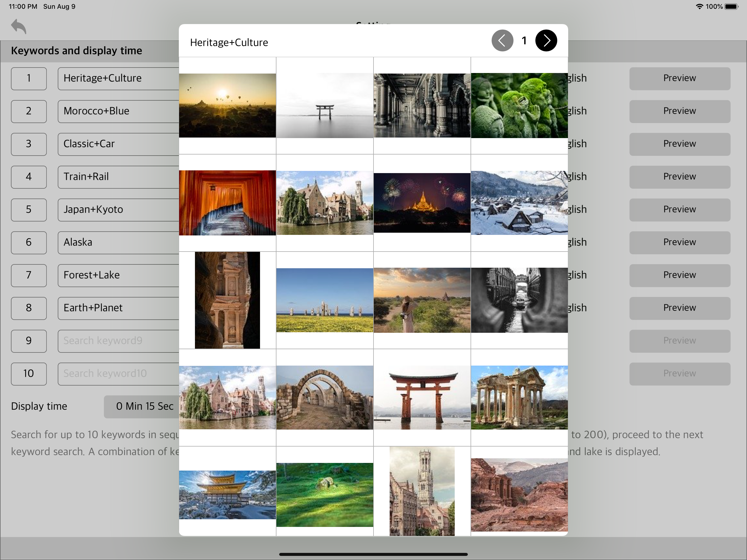Open the standing stones in yellow field thumbnail
This screenshot has width=747, height=560.
click(325, 300)
